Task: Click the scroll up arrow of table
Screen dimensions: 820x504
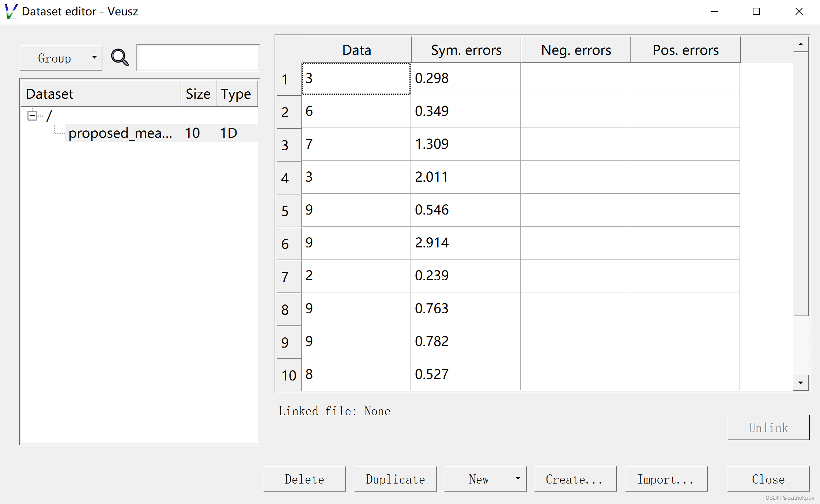Action: [x=801, y=44]
